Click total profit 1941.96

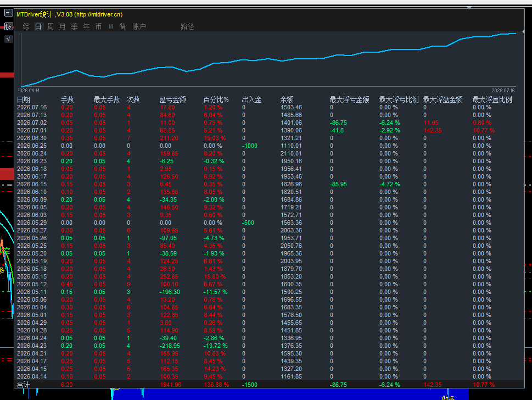coord(171,385)
